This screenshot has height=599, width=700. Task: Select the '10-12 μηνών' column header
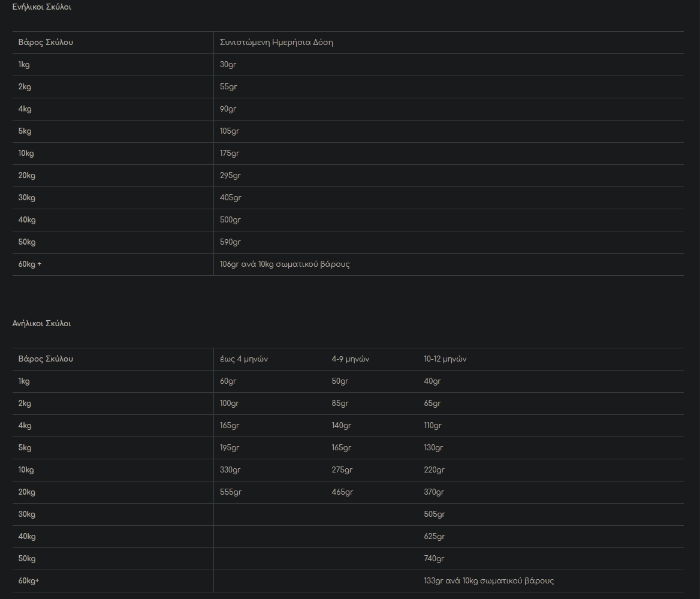(445, 359)
